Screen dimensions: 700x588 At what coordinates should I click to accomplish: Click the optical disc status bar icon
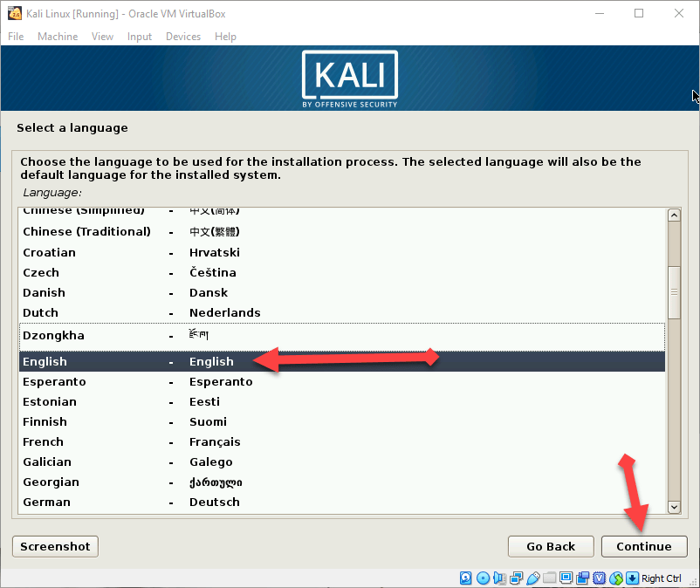click(483, 578)
